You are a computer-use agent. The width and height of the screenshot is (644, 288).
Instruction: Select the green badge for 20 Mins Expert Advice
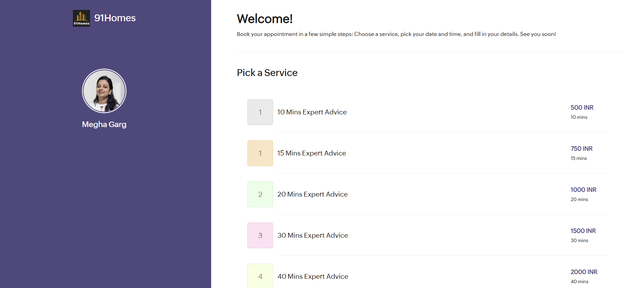(x=260, y=194)
